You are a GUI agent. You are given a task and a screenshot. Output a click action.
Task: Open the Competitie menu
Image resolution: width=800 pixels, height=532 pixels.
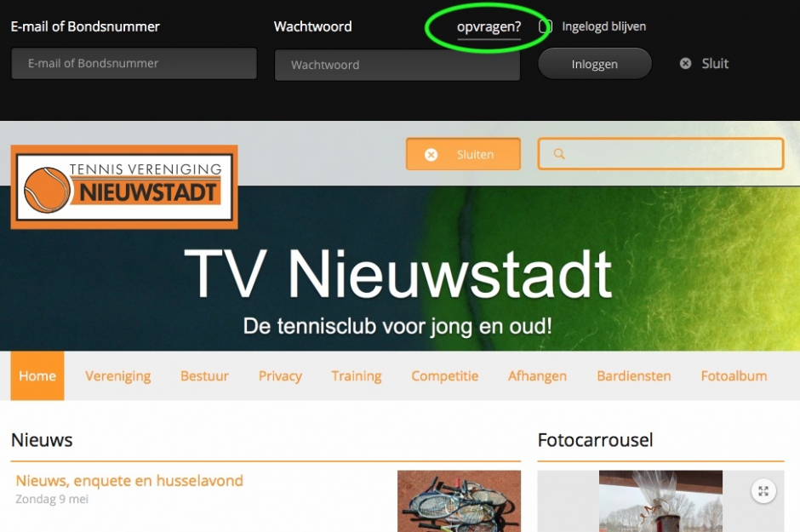[444, 375]
